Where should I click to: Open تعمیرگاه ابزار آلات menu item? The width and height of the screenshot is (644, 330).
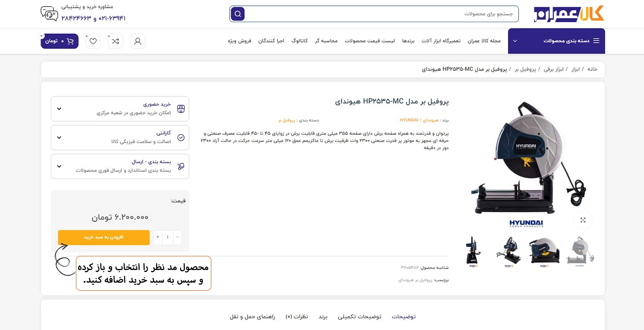pyautogui.click(x=441, y=41)
